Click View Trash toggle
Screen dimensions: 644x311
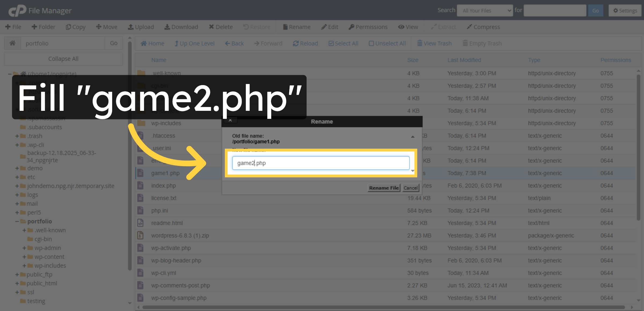434,43
